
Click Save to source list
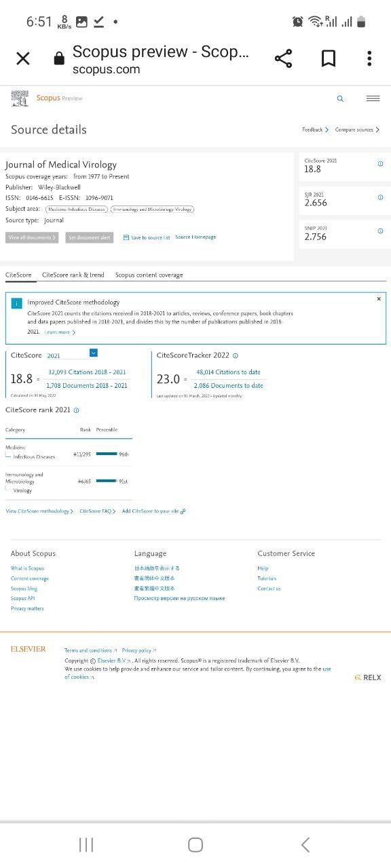[147, 237]
